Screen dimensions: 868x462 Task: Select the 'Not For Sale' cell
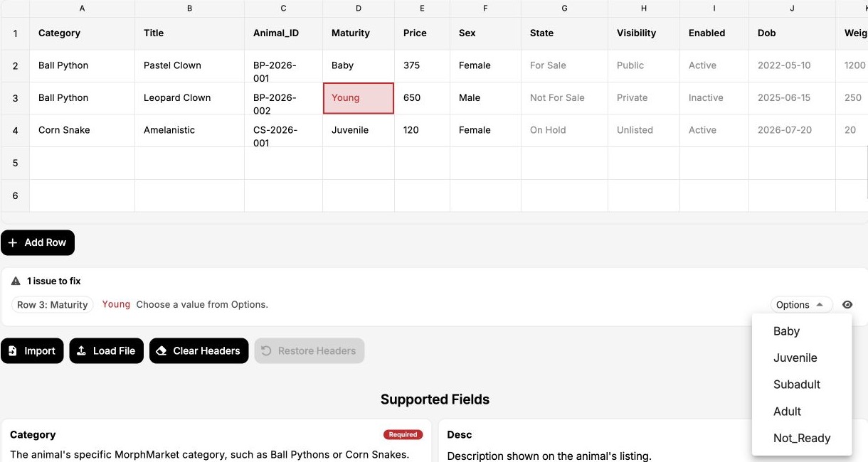coord(564,98)
